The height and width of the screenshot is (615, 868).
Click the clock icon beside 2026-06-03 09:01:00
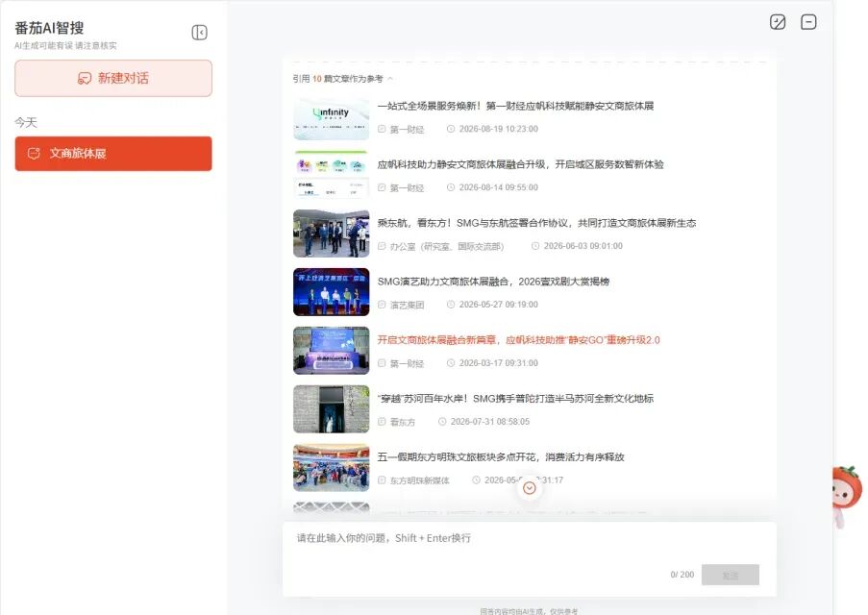[x=535, y=246]
